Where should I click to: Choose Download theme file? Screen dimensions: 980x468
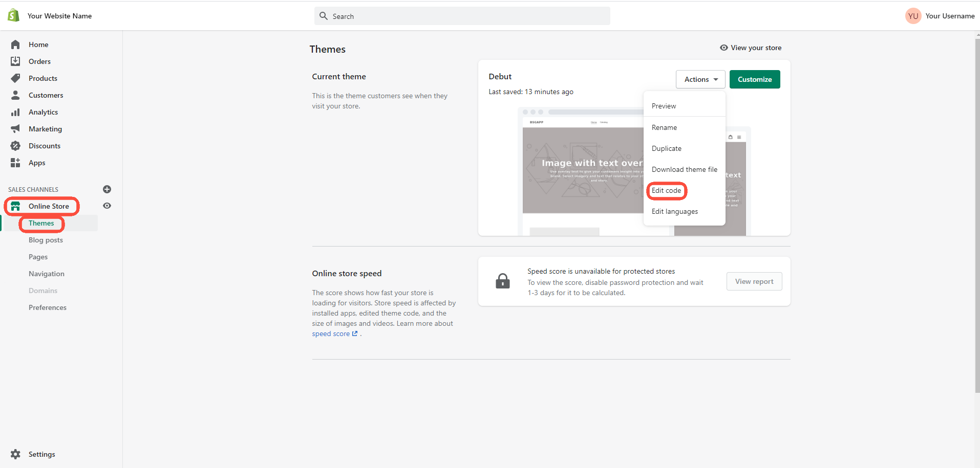click(684, 169)
